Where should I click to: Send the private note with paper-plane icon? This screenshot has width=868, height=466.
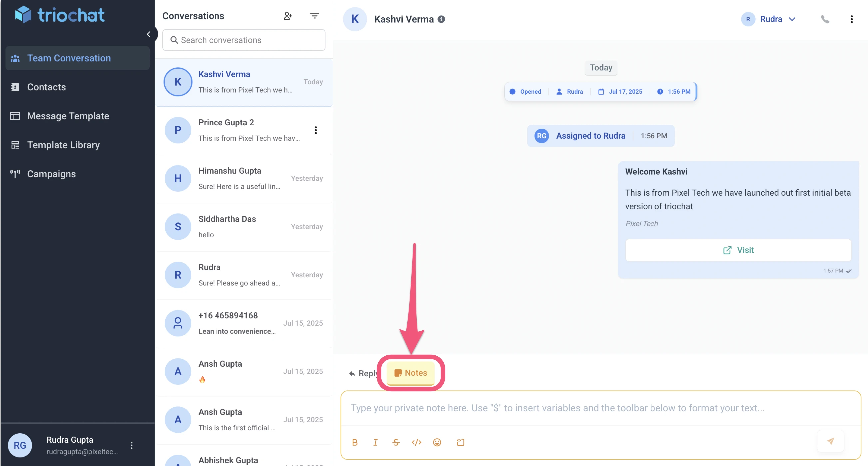coord(831,441)
